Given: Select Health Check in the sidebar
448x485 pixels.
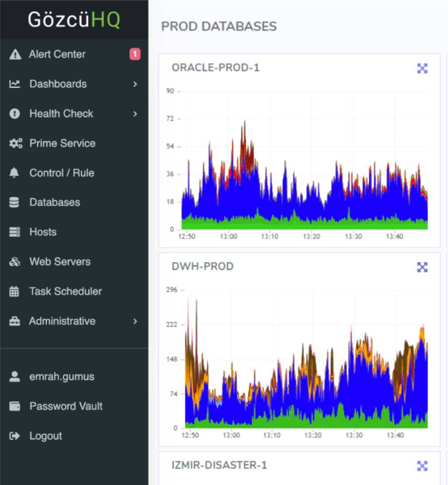Looking at the screenshot, I should click(x=74, y=114).
